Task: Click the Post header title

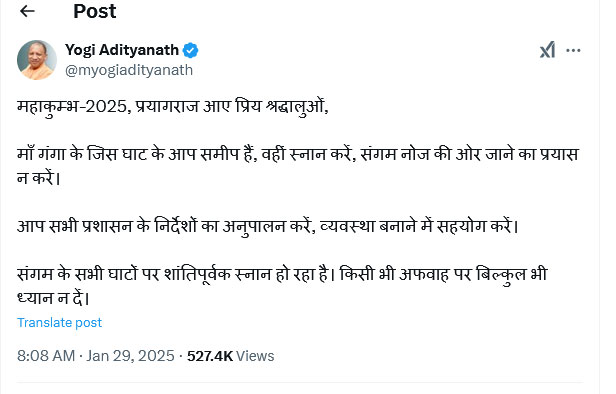Action: pyautogui.click(x=95, y=11)
